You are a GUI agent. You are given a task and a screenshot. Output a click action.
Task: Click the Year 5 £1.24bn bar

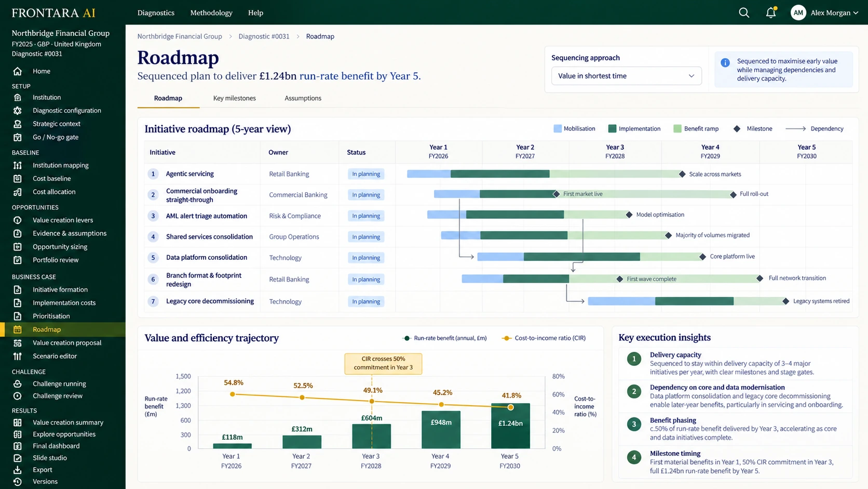[510, 426]
